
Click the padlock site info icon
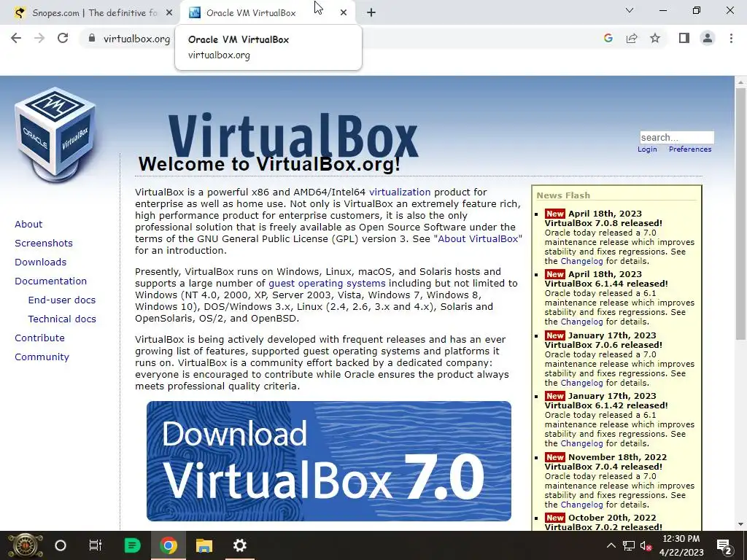point(92,38)
